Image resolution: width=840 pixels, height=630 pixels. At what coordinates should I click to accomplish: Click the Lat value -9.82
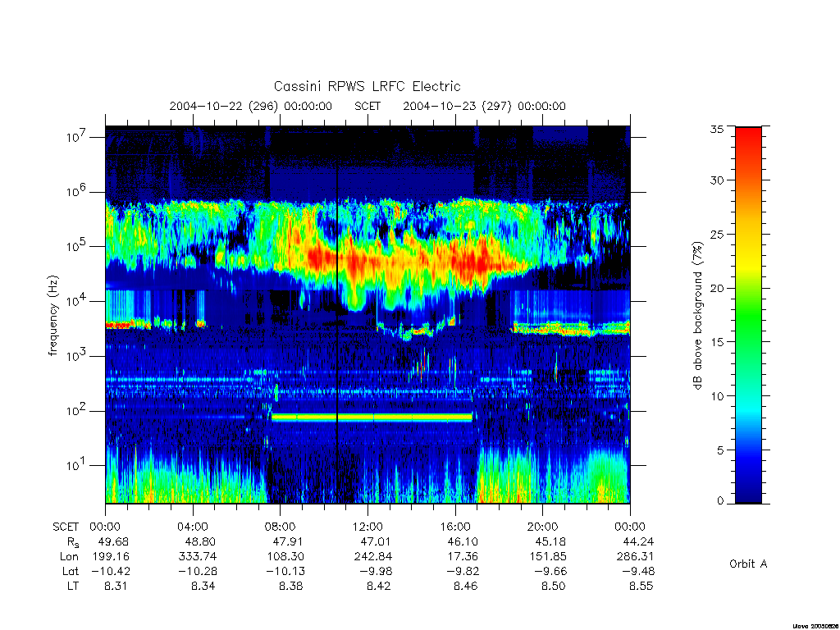[x=463, y=571]
